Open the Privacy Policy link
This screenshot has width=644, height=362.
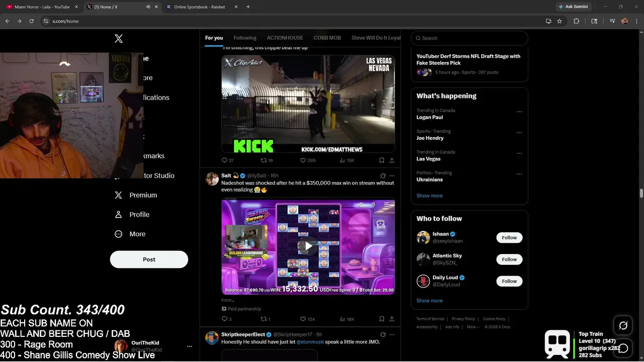point(463,319)
